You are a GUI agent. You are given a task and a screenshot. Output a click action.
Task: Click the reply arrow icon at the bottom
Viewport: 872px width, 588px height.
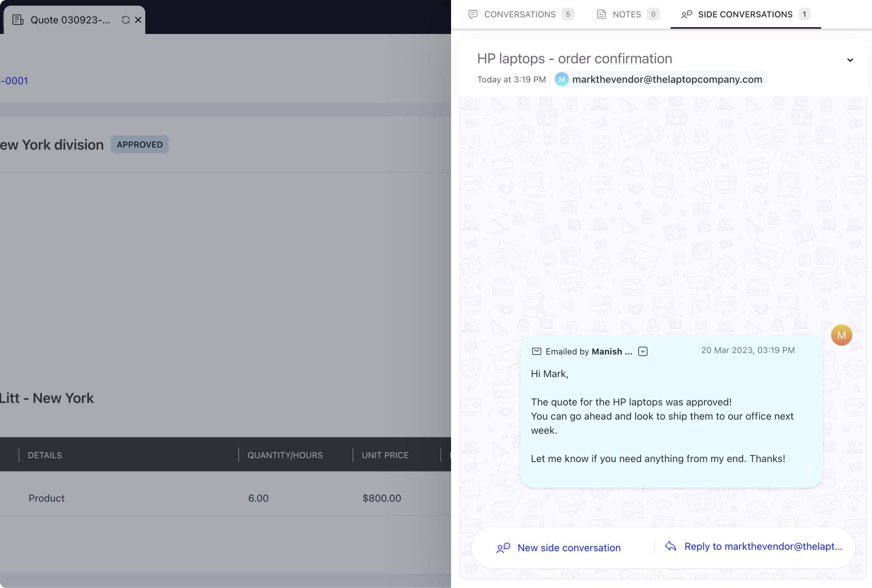(670, 546)
